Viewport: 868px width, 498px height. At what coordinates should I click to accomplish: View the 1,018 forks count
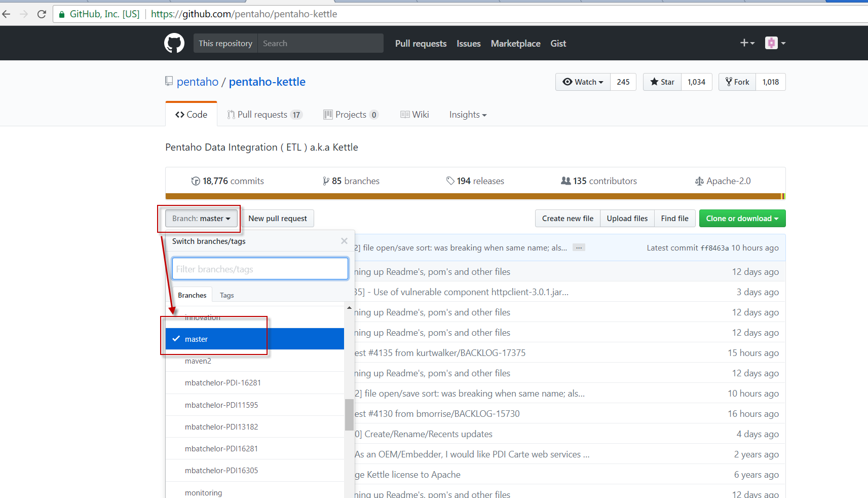[771, 82]
